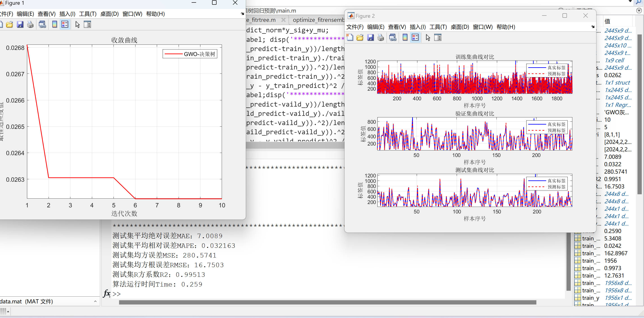Image resolution: width=644 pixels, height=318 pixels.
Task: Toggle Insert Legend button in Figure 2 toolbar
Action: pyautogui.click(x=415, y=38)
